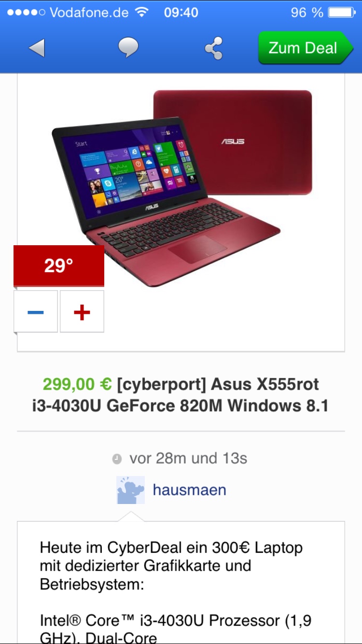Open the Asus laptop product image

[181, 188]
